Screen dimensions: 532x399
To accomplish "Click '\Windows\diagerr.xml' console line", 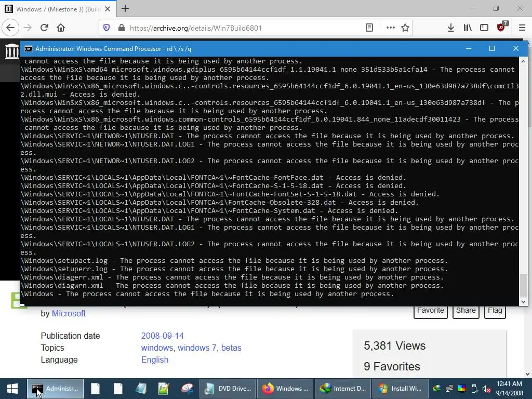I will pyautogui.click(x=232, y=277).
